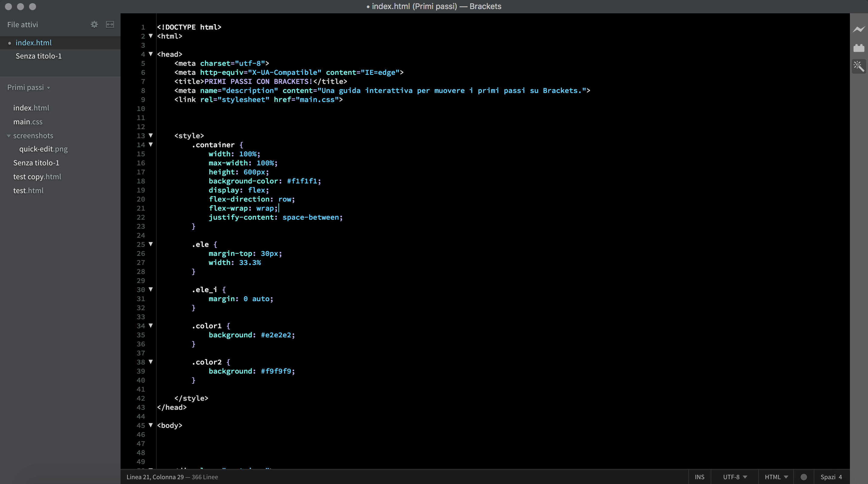Open quick-edit.png file in tree
Image resolution: width=868 pixels, height=484 pixels.
coord(43,149)
